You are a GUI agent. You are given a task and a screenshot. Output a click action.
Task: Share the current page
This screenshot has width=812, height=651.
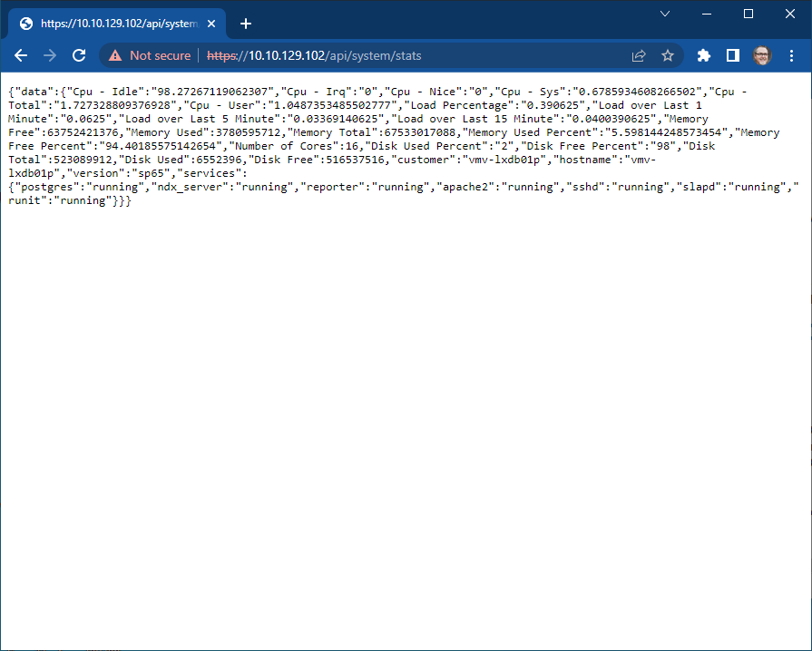pyautogui.click(x=638, y=55)
